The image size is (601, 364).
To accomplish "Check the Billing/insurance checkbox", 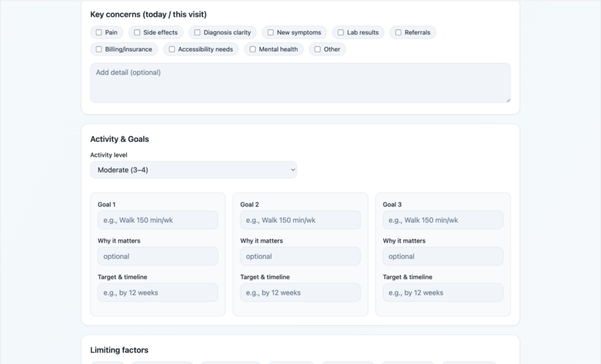I will coord(99,49).
